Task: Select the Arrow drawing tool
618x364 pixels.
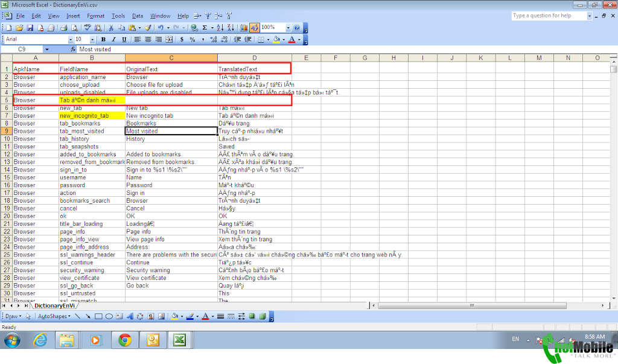Action: [88, 316]
